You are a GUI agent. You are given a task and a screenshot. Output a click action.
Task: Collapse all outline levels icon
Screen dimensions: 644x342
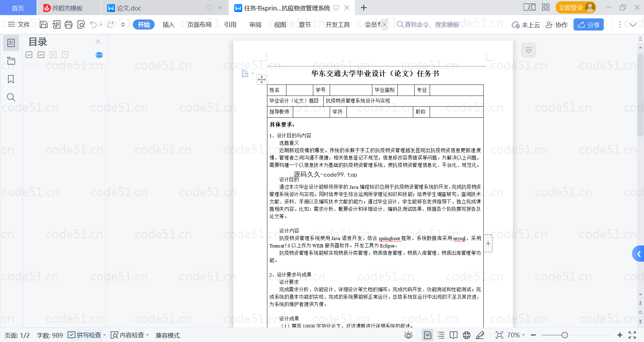click(x=41, y=55)
